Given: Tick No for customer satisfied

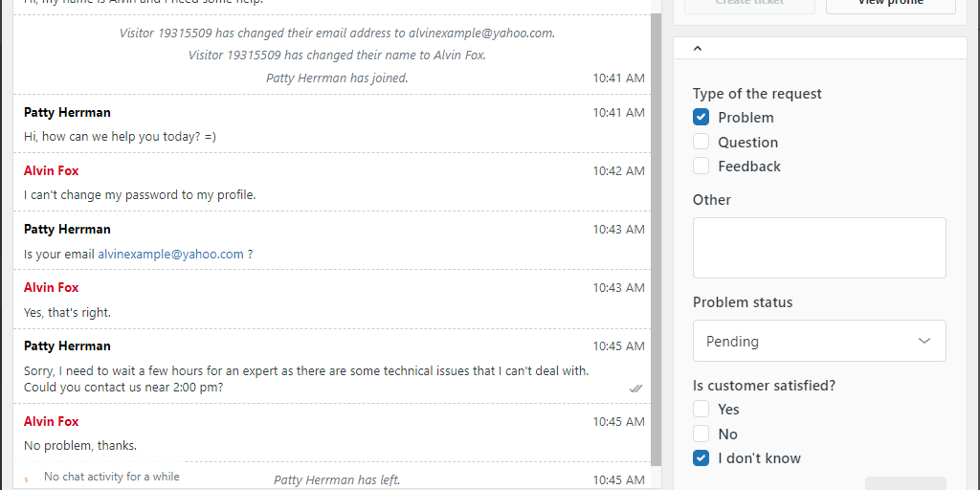Looking at the screenshot, I should coord(701,434).
